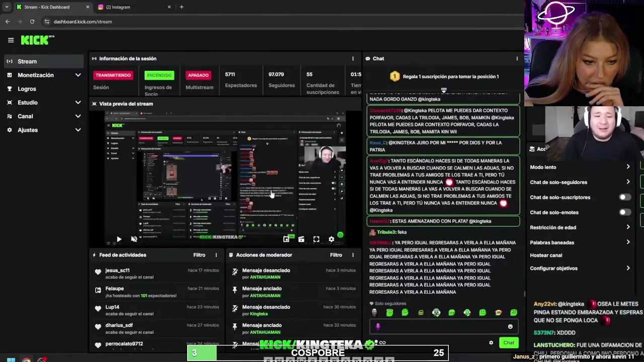Toggle Chat de solo-suscriptores switch
Viewport: 644px width, 362px height.
point(624,197)
